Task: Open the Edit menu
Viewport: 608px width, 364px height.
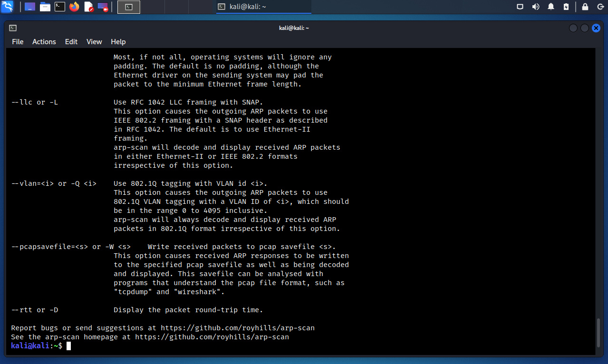Action: coord(71,42)
